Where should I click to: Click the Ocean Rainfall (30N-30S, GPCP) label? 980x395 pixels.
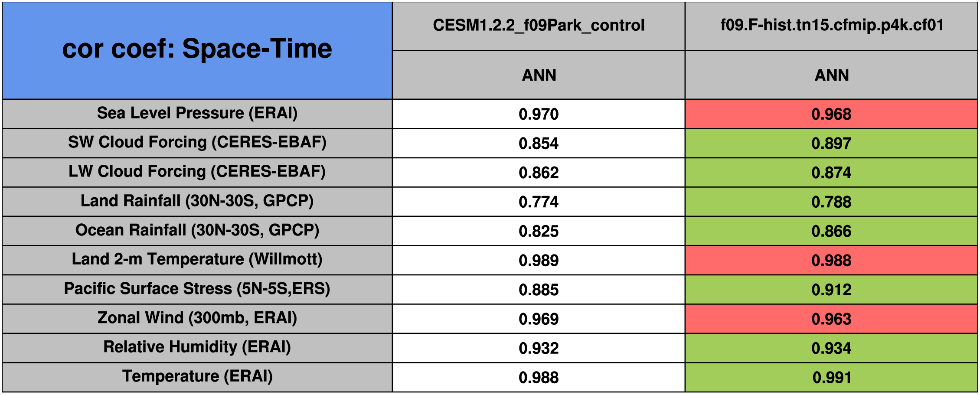click(x=197, y=231)
